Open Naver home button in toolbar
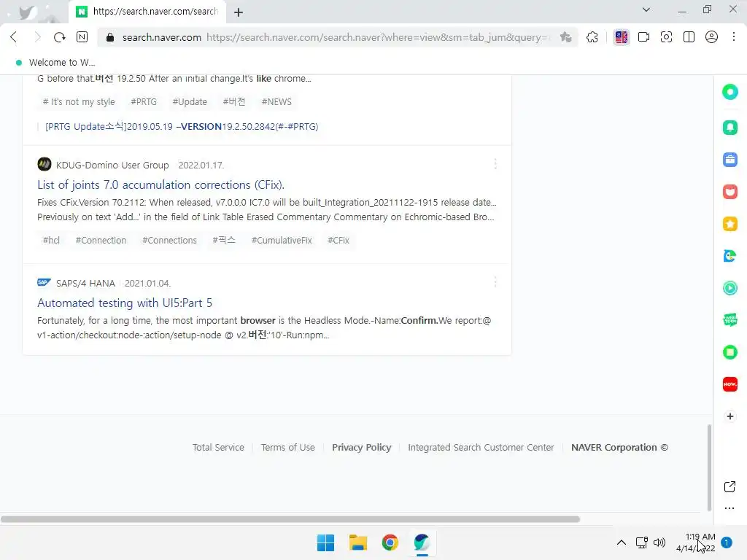This screenshot has width=747, height=560. pyautogui.click(x=82, y=37)
